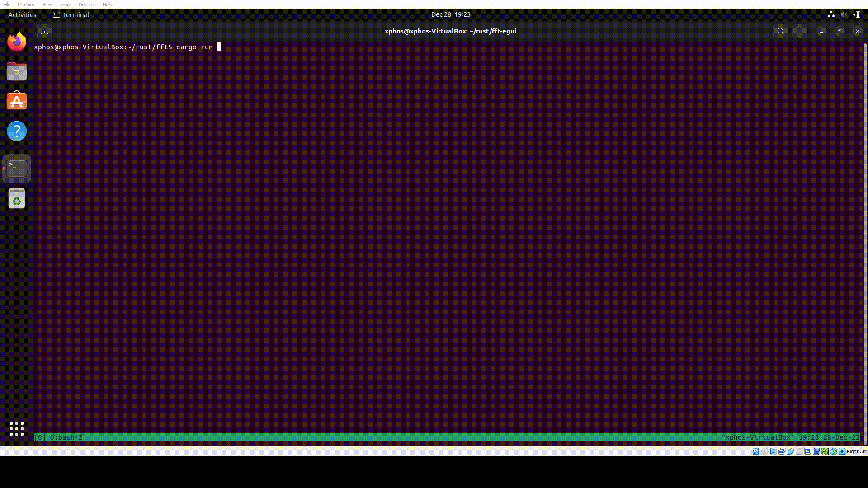This screenshot has width=868, height=488.
Task: Click the terminal search icon
Action: tap(780, 31)
